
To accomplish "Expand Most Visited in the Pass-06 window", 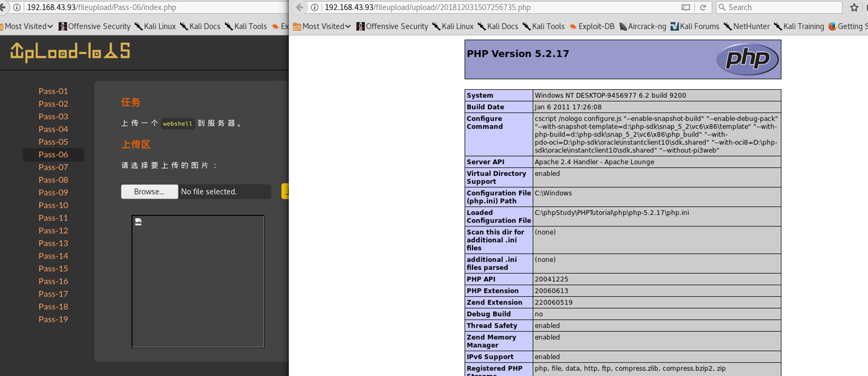I will (25, 26).
